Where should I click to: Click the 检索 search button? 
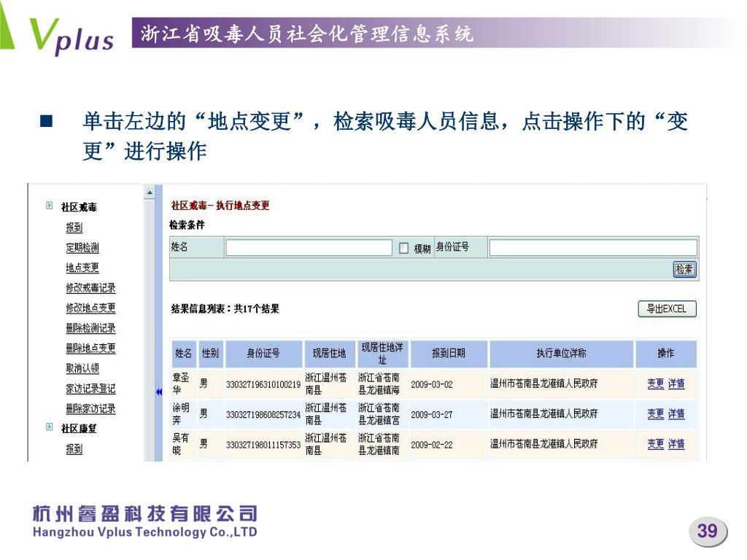684,270
